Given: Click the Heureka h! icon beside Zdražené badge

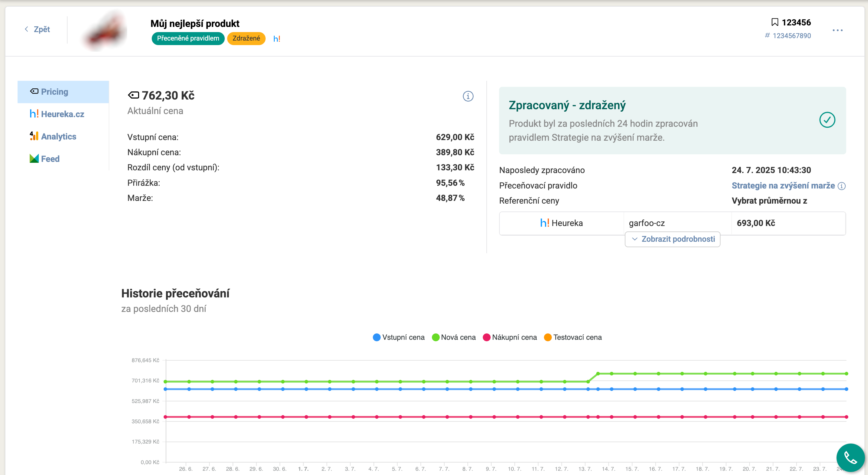Looking at the screenshot, I should 277,39.
